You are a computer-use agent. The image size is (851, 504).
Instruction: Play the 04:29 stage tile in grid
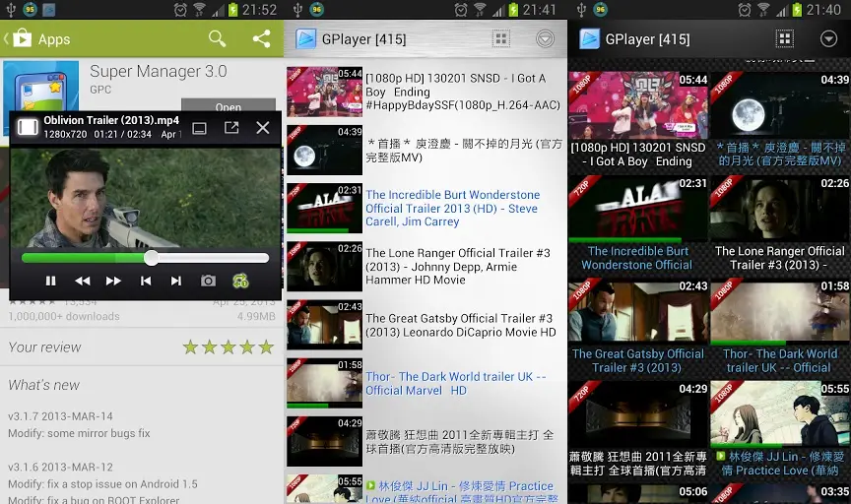tap(638, 414)
